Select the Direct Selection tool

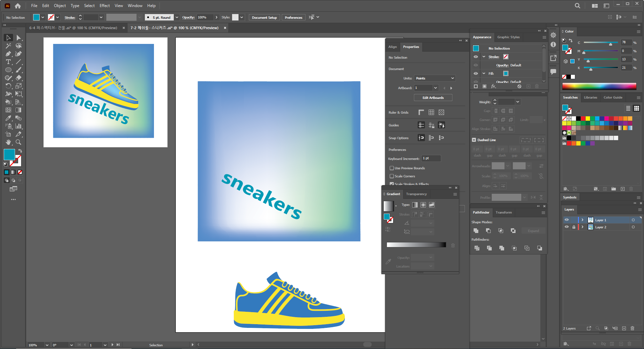19,38
